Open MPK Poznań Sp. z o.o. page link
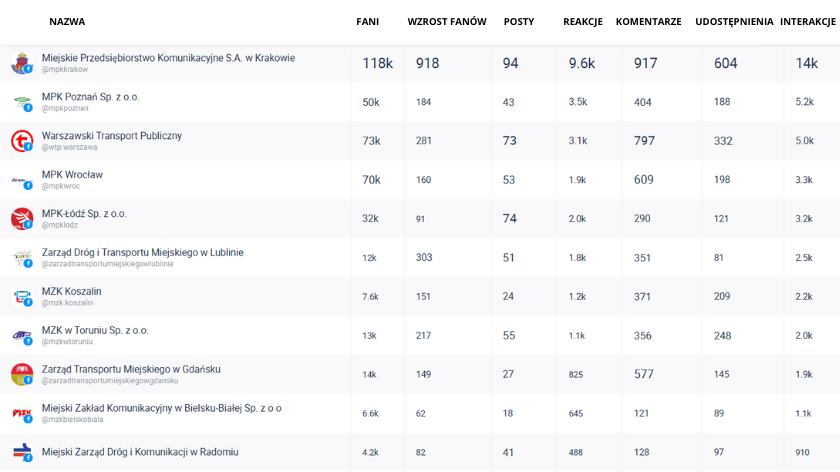The width and height of the screenshot is (840, 472). coord(91,97)
